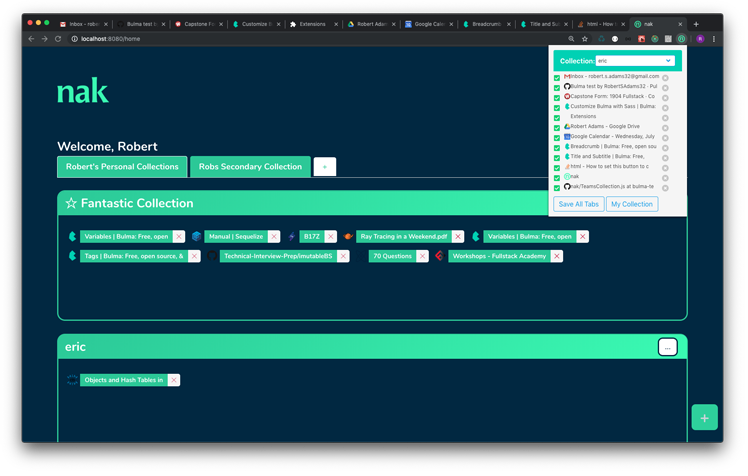Remove Workshops - Fullstack Academy tag
This screenshot has width=748, height=476.
tap(557, 257)
